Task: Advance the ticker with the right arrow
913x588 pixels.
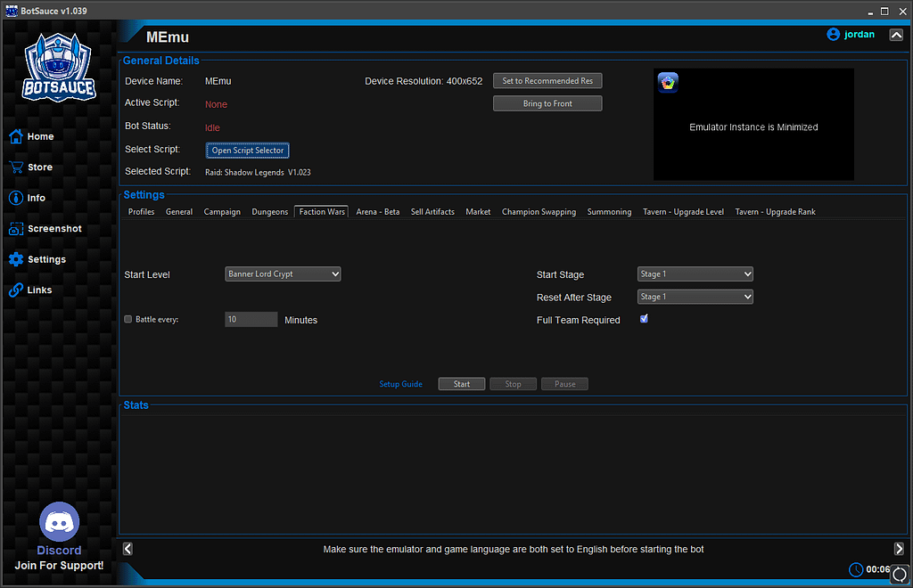Action: [x=900, y=549]
